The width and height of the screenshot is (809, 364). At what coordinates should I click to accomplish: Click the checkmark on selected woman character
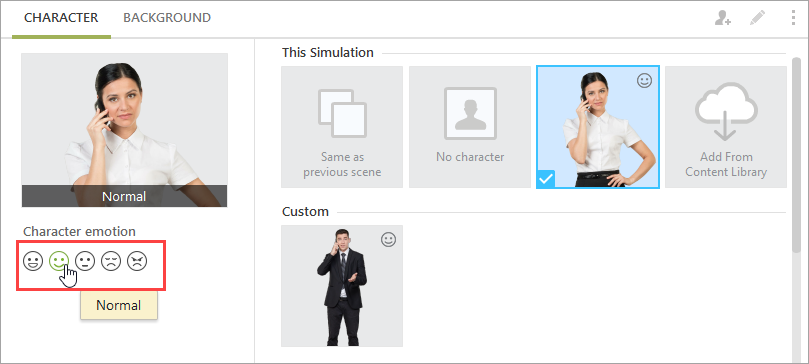[x=545, y=179]
